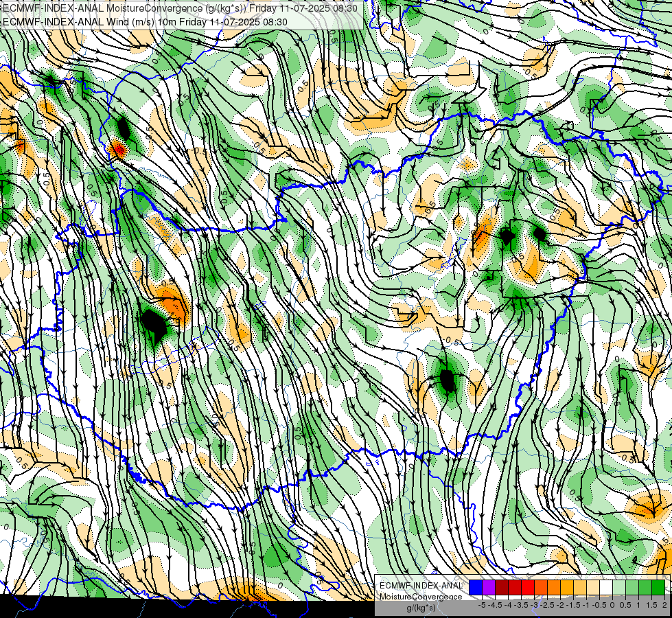This screenshot has height=618, width=672.
Task: Select the light orange swatch between -1.5 and -1
Action: [x=580, y=587]
